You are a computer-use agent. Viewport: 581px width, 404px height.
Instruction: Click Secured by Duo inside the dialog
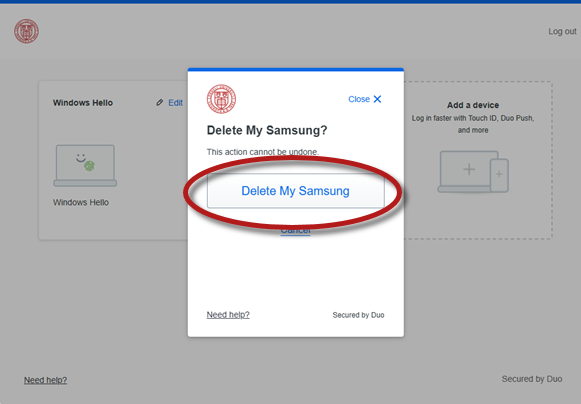pyautogui.click(x=358, y=315)
